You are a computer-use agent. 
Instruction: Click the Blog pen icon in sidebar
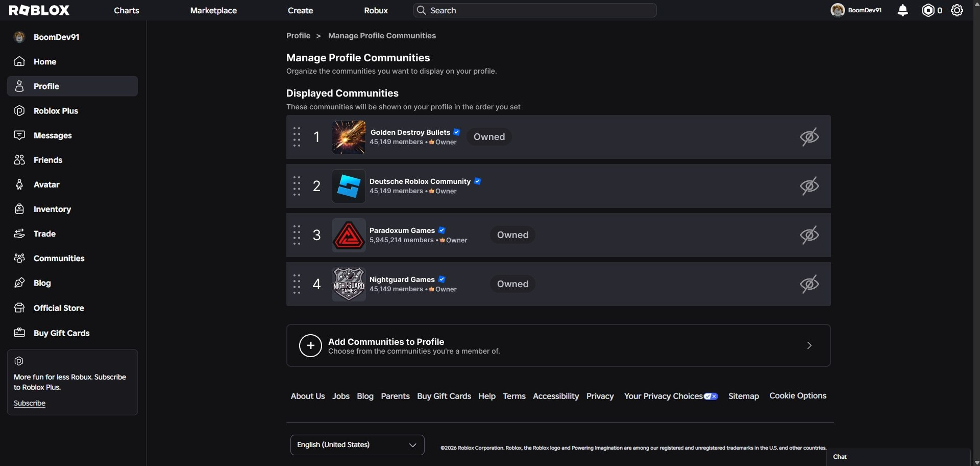[19, 283]
